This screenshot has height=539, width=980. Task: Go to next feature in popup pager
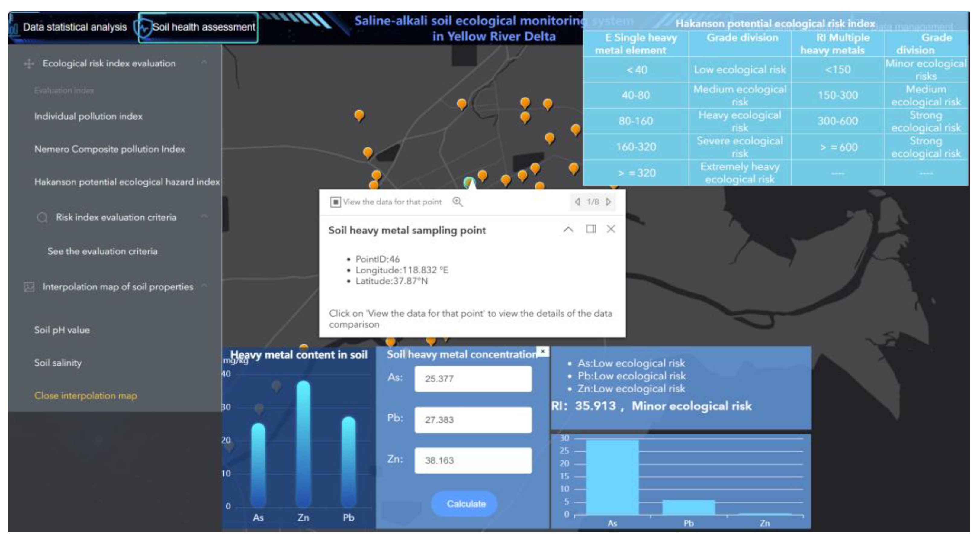pos(608,202)
